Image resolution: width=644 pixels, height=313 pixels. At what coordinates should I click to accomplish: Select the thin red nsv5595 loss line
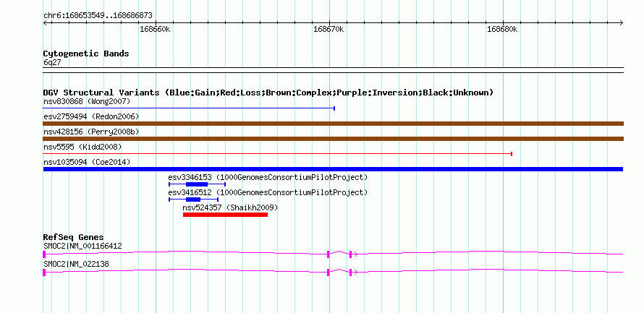pos(278,154)
